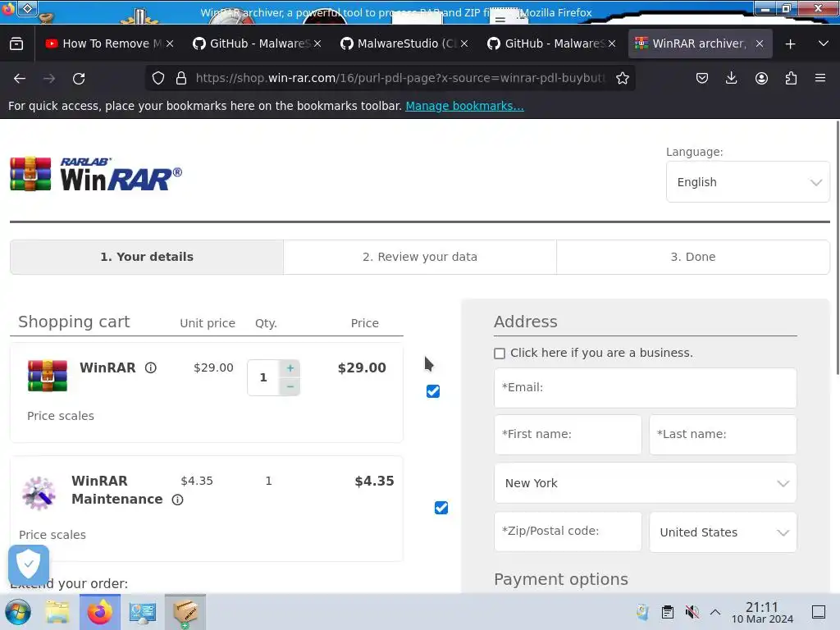Close the MalwareStudio tab

[x=464, y=43]
